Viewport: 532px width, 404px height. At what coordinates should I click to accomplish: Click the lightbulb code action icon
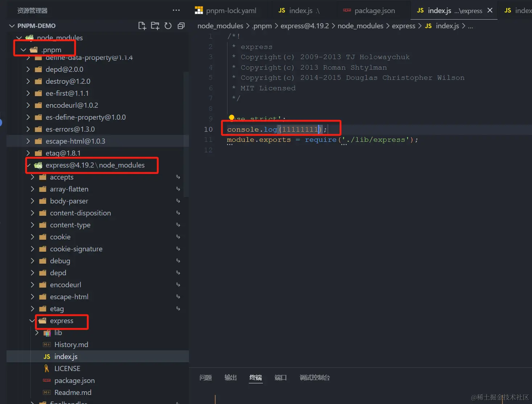231,118
